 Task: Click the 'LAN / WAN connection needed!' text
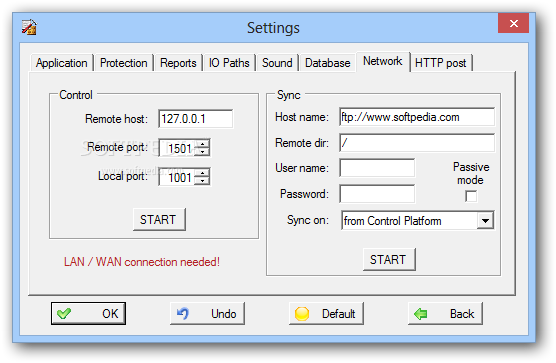point(142,262)
